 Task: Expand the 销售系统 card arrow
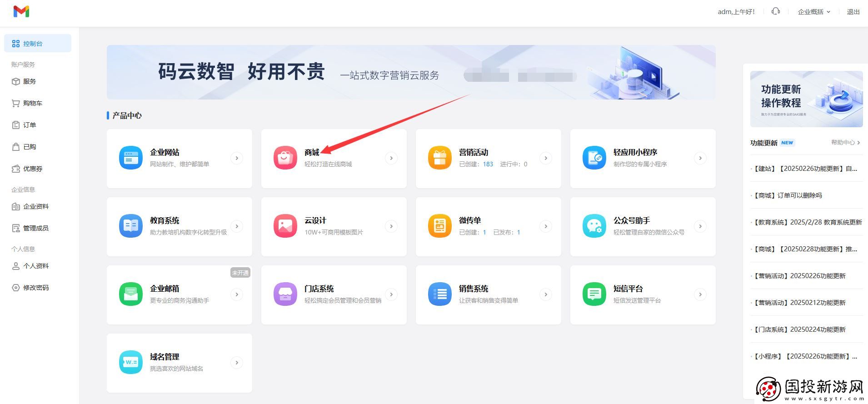[x=545, y=294]
